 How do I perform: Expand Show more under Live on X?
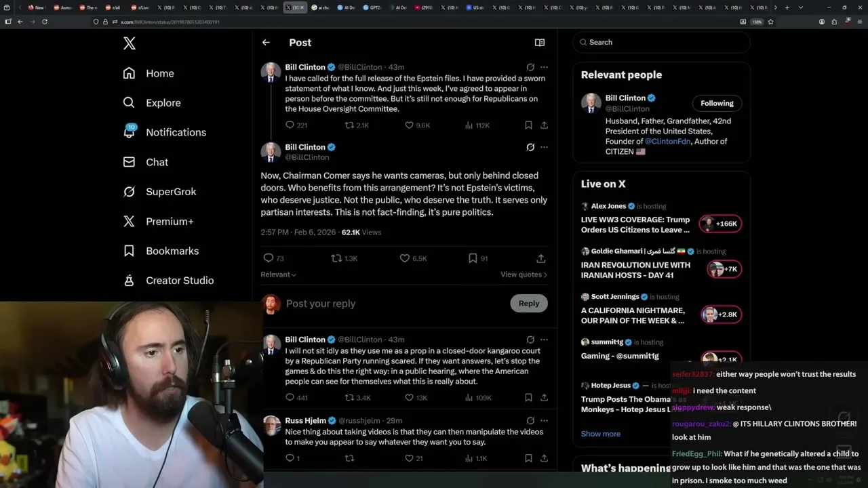601,434
